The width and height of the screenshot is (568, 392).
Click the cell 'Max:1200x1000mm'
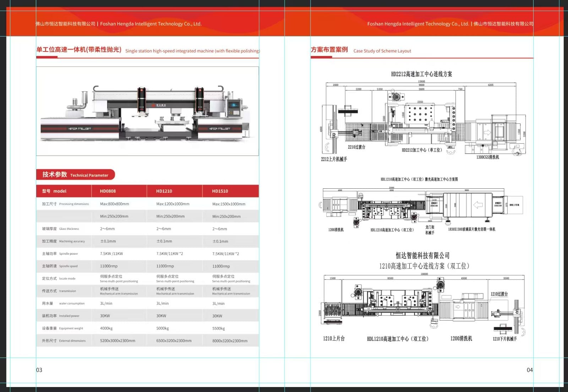173,204
